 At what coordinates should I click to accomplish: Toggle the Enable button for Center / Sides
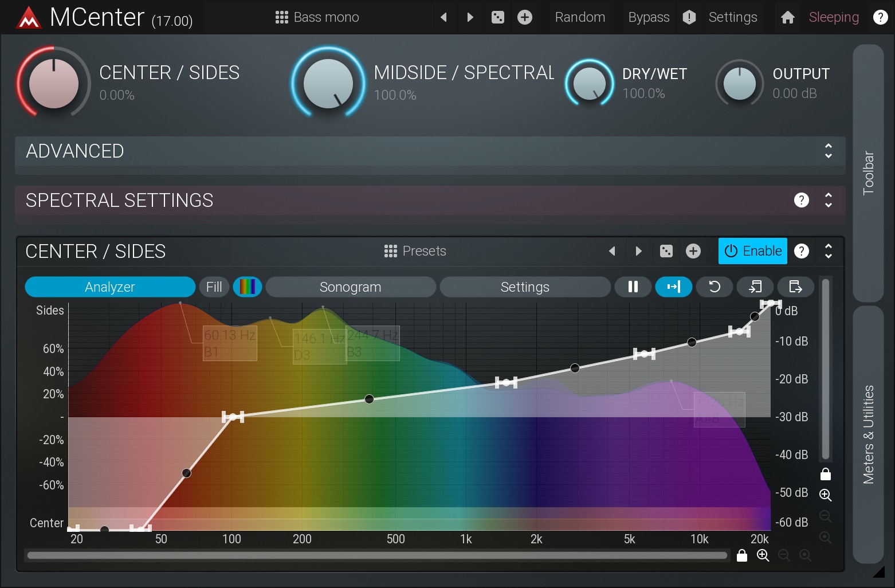752,251
